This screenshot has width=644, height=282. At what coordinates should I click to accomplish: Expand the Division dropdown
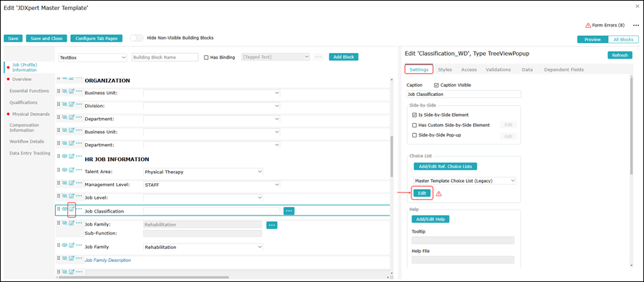click(212, 106)
